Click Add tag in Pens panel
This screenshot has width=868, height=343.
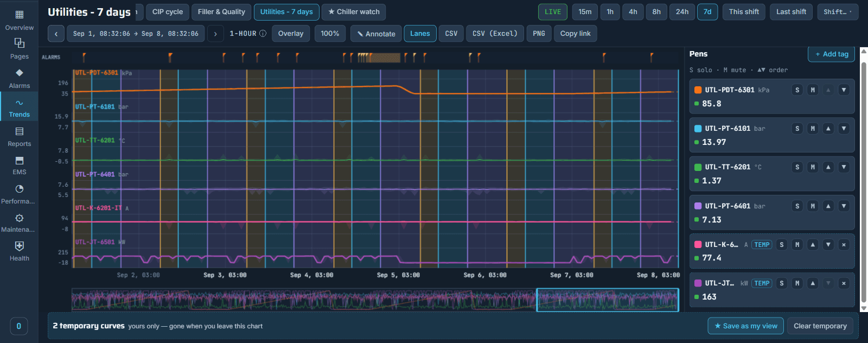832,54
